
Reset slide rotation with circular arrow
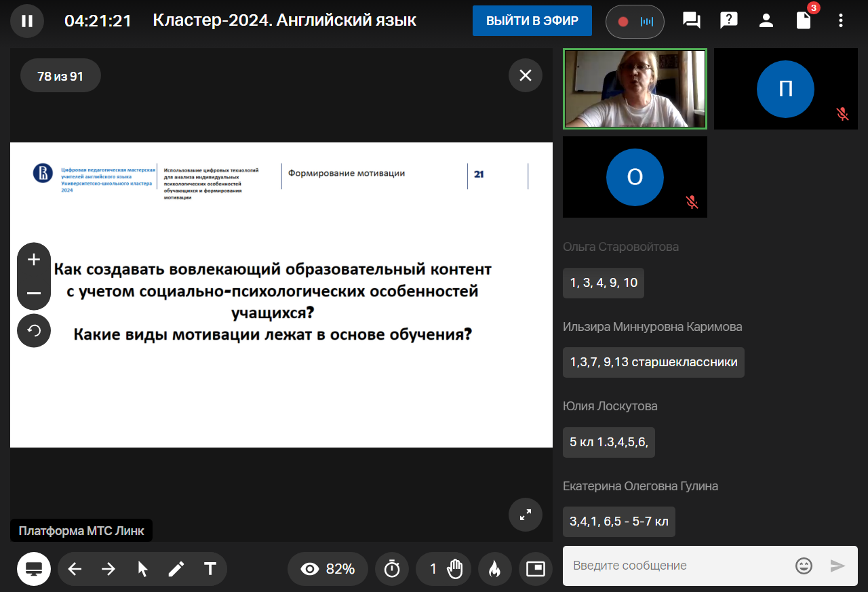pyautogui.click(x=34, y=331)
